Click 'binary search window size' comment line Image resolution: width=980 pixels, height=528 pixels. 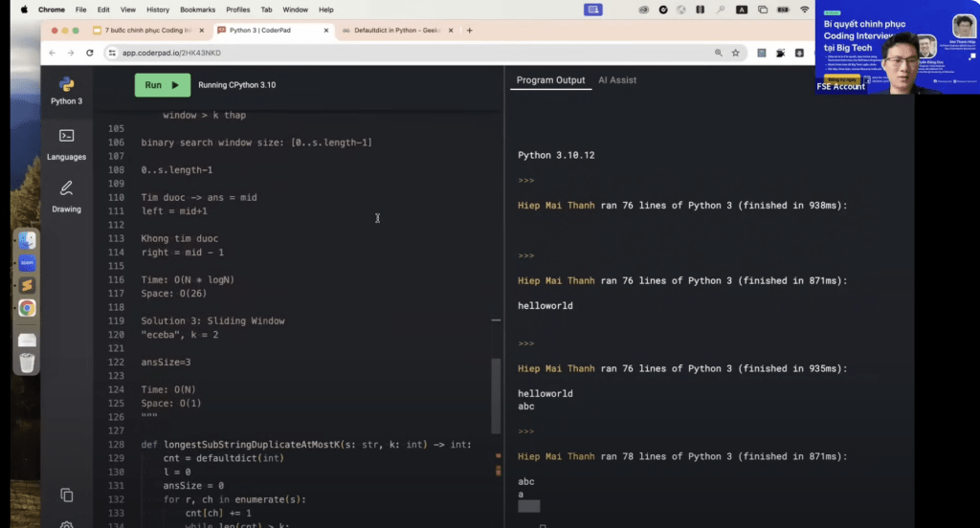tap(256, 143)
